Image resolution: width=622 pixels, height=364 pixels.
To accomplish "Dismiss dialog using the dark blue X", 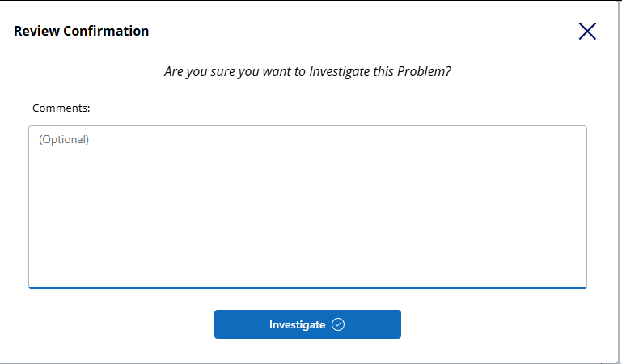I will (587, 32).
